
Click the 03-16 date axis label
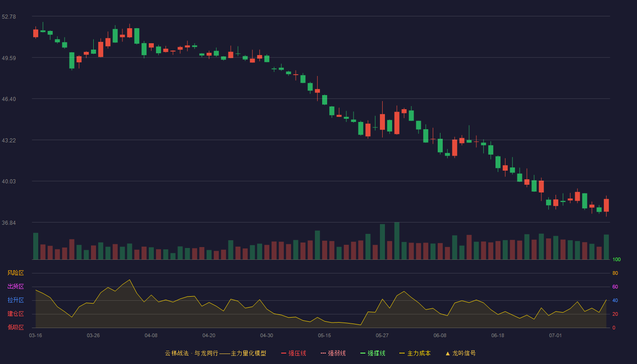(35, 335)
